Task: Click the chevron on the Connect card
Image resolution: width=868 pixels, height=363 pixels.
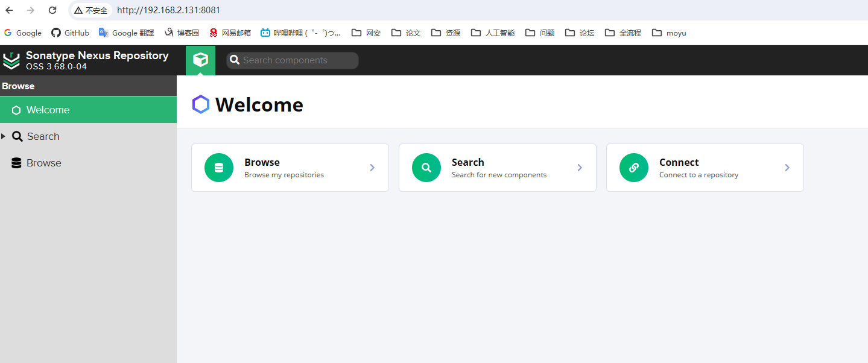Action: click(787, 168)
